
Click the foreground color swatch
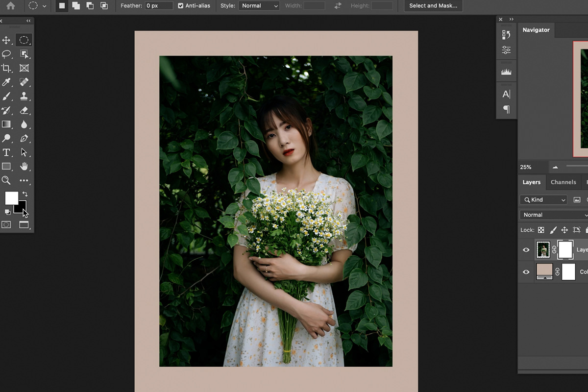click(12, 198)
